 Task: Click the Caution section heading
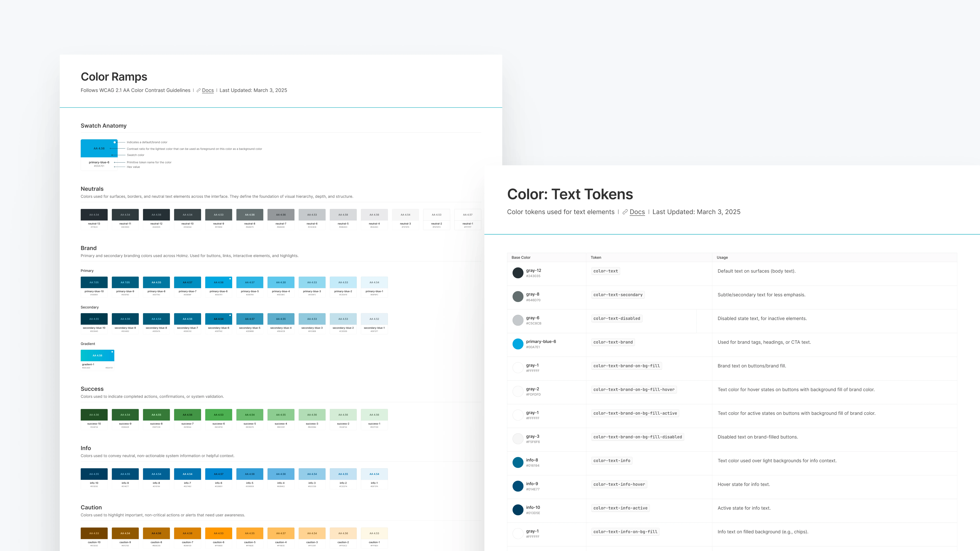tap(91, 508)
